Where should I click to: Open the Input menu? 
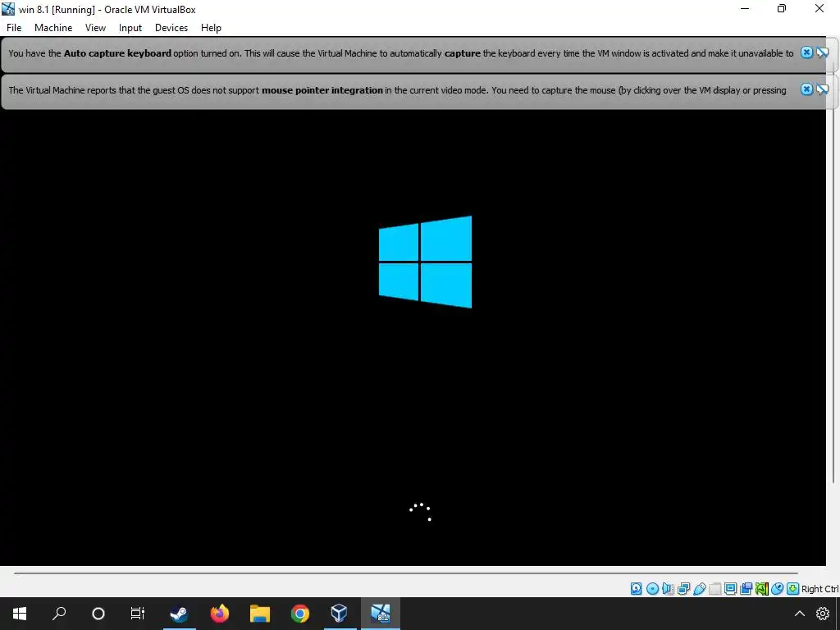(x=130, y=28)
